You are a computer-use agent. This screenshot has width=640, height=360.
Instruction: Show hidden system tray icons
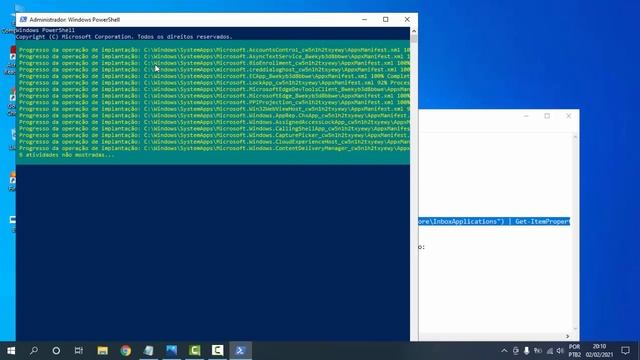[x=504, y=351]
